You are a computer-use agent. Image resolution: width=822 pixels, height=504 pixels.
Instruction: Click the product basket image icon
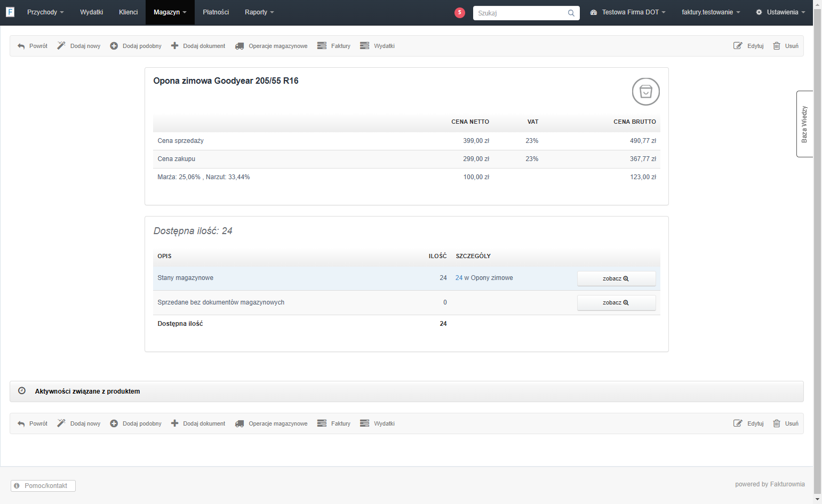click(646, 92)
